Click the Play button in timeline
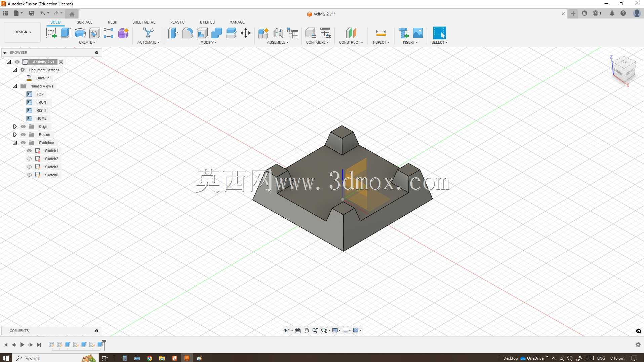The height and width of the screenshot is (362, 644). pos(22,345)
